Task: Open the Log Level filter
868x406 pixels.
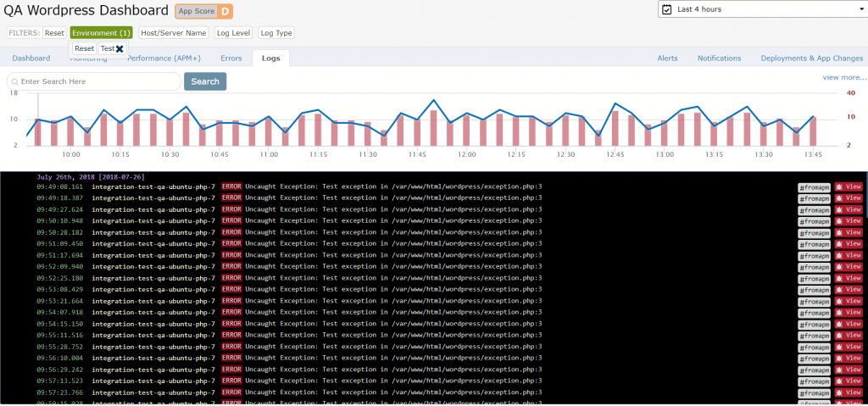Action: [x=234, y=33]
